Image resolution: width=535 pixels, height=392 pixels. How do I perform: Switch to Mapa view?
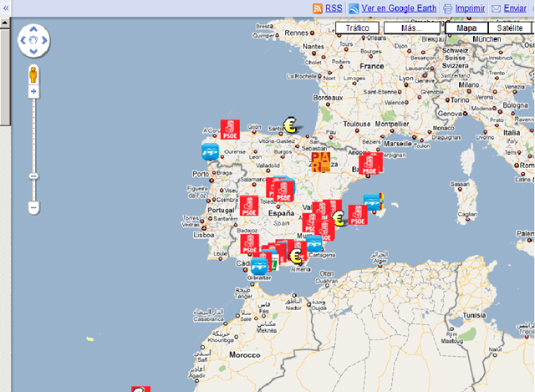[466, 28]
